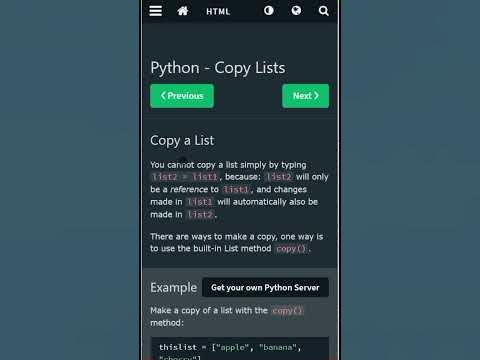480x360 pixels.
Task: Toggle dark mode contrast icon
Action: (269, 11)
